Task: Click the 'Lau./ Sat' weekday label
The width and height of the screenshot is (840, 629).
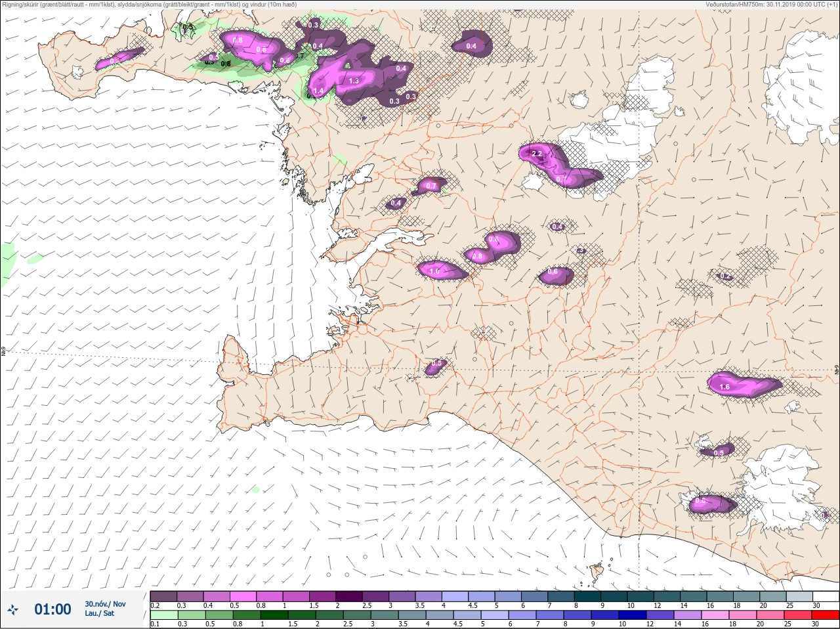Action: [x=99, y=613]
